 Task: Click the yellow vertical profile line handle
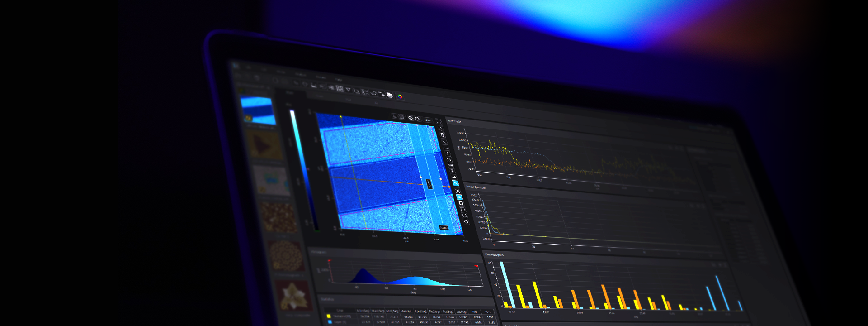pos(341,117)
